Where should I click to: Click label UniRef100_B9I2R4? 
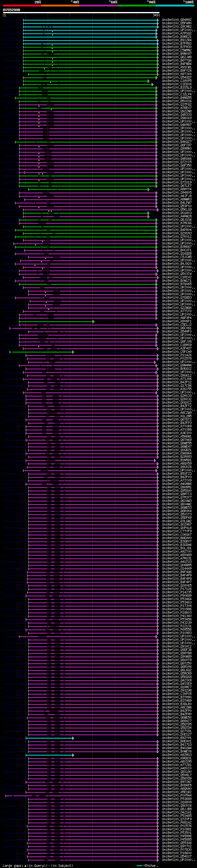click(177, 40)
